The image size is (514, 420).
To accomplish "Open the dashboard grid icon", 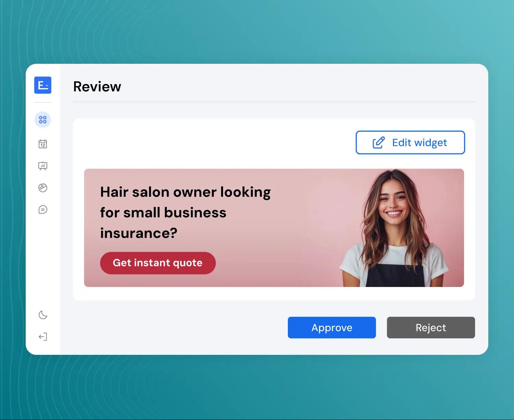I will click(x=43, y=120).
